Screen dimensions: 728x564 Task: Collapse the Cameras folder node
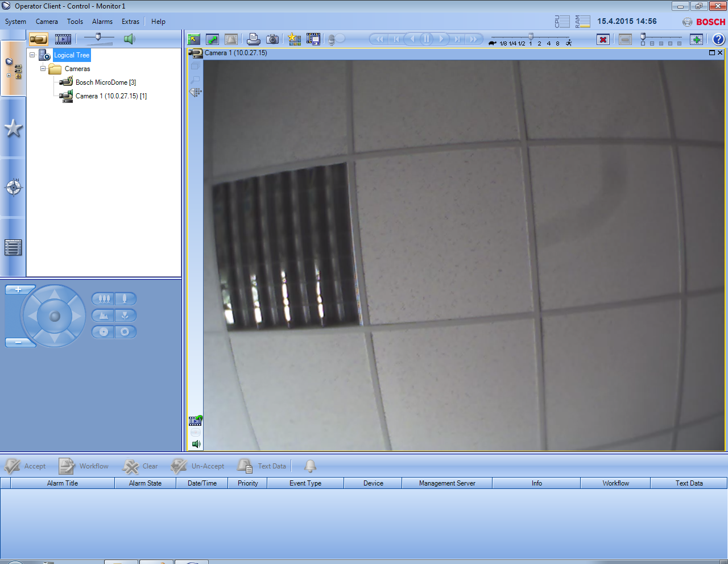tap(43, 69)
